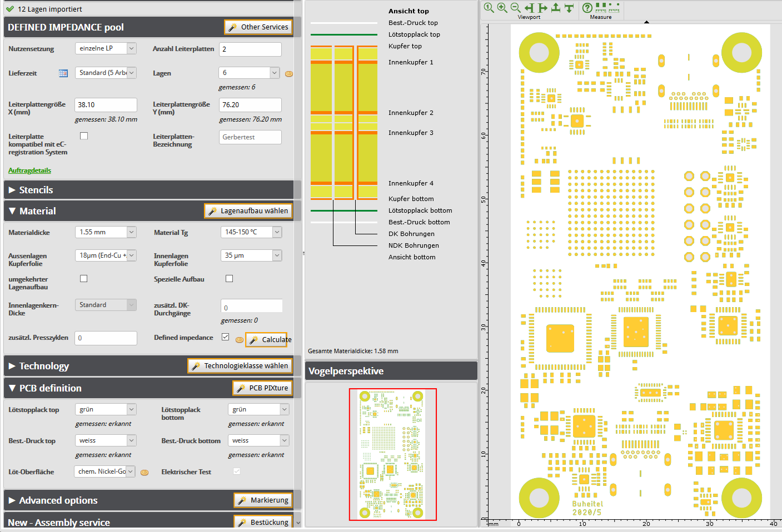
Task: Open the Best.-Druck bottom color dropdown
Action: point(258,440)
